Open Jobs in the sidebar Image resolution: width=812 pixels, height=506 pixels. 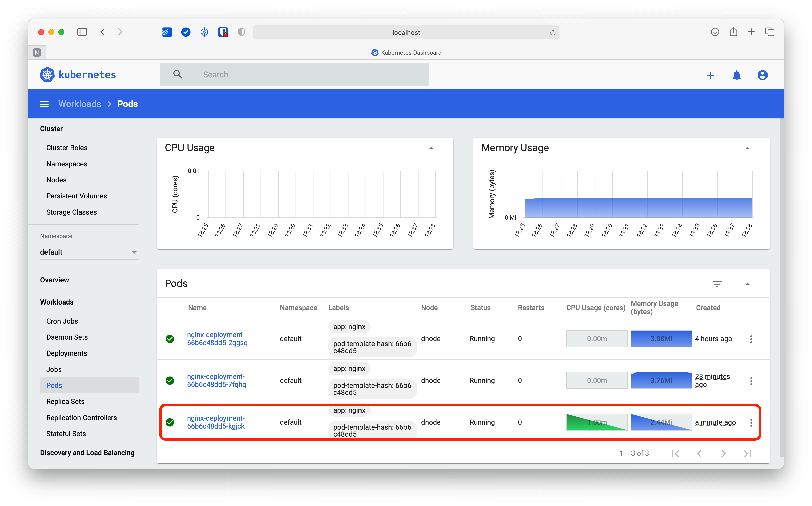pos(54,370)
